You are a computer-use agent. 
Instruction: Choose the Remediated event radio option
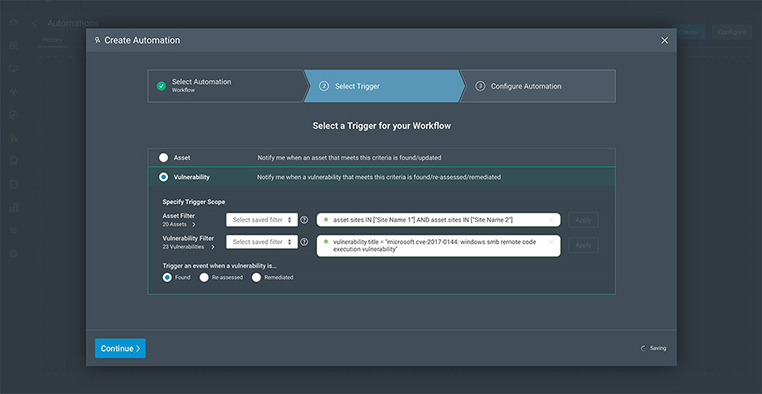[256, 277]
